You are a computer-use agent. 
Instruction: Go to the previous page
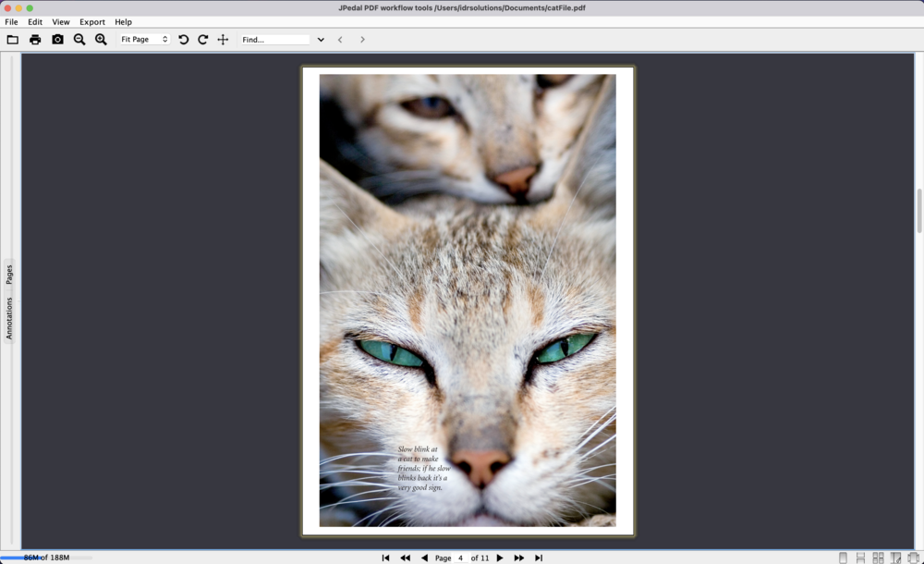423,558
